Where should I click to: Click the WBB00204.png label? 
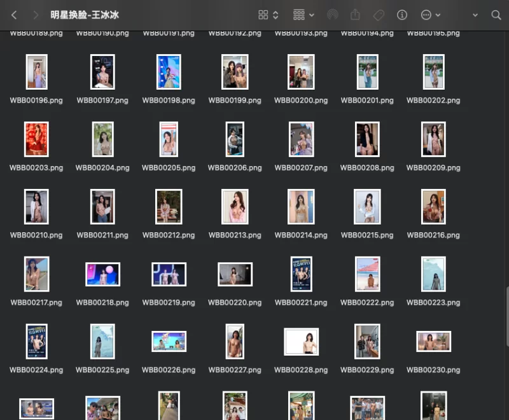[102, 168]
